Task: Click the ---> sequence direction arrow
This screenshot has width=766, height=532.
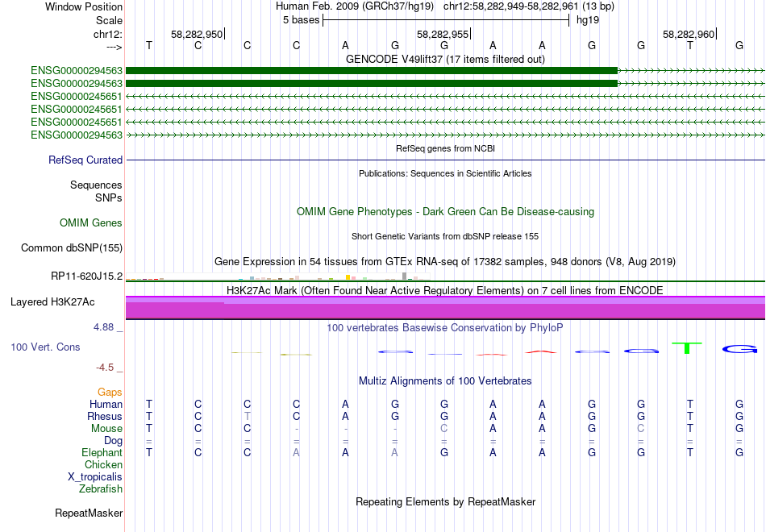Action: (x=114, y=47)
